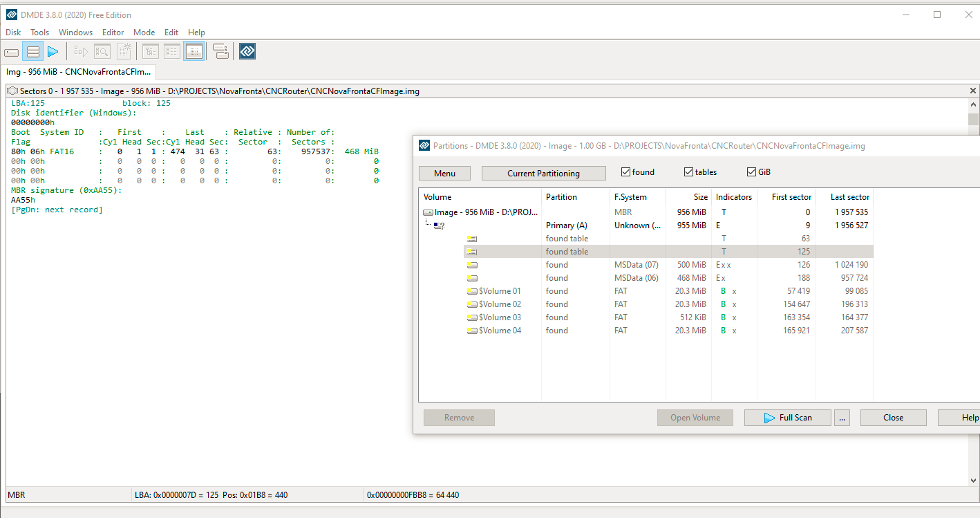
Task: Click the MSData (07) file system cell
Action: 637,265
